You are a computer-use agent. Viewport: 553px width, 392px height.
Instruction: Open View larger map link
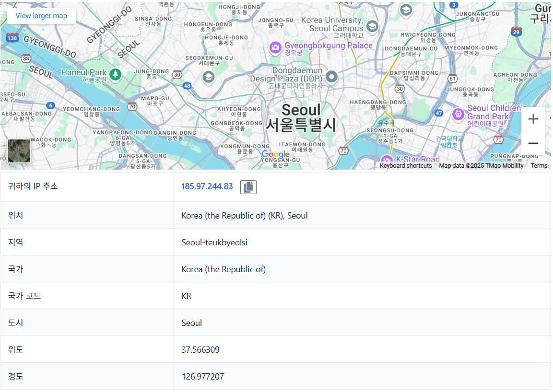click(x=41, y=16)
